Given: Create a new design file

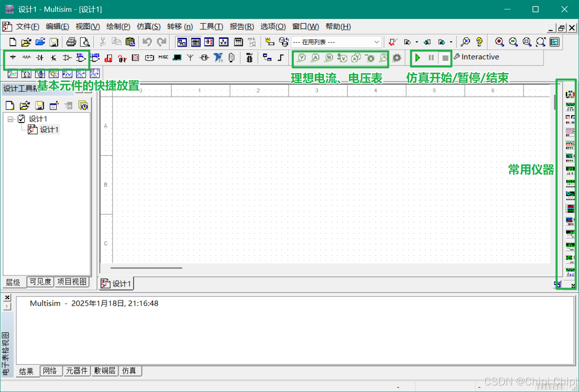Looking at the screenshot, I should [x=13, y=42].
